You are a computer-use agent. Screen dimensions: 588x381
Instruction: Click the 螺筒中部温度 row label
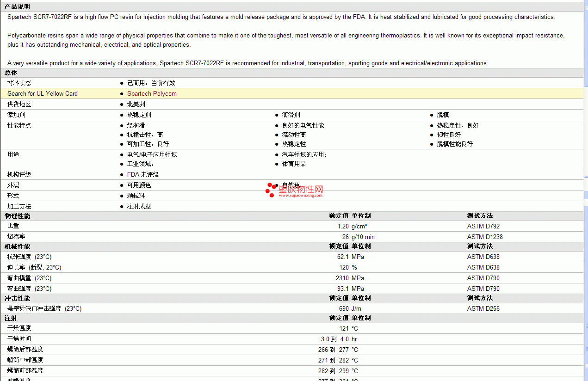coord(25,360)
